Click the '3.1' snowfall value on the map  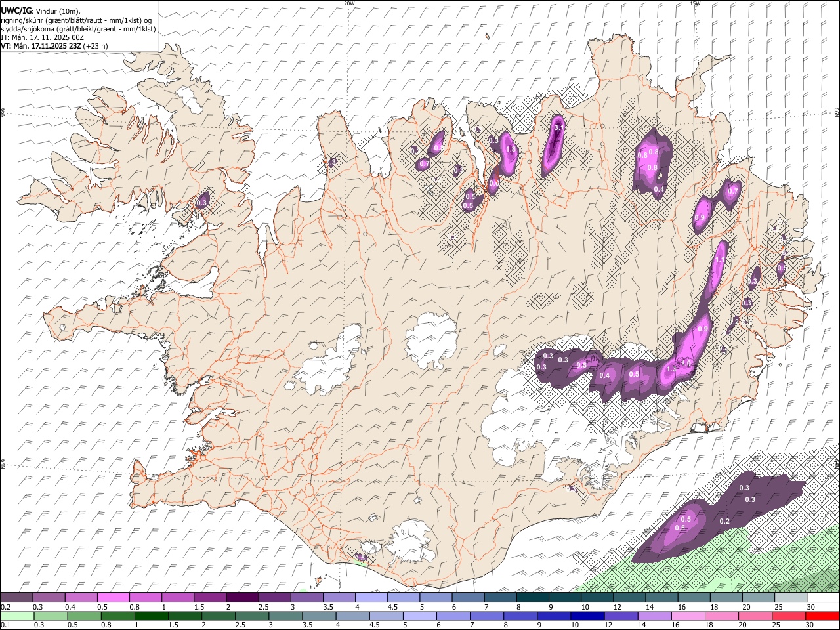coord(558,127)
